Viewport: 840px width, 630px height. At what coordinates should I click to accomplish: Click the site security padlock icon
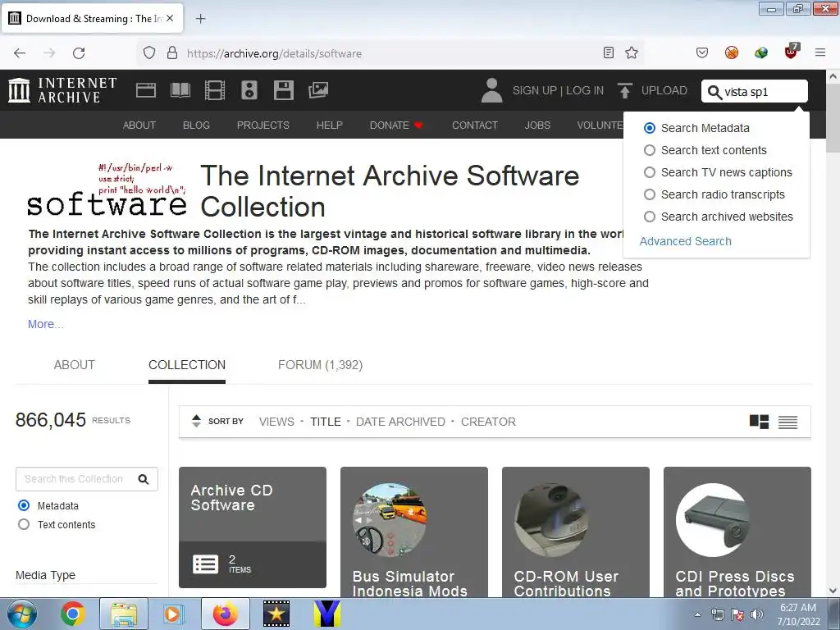(172, 53)
